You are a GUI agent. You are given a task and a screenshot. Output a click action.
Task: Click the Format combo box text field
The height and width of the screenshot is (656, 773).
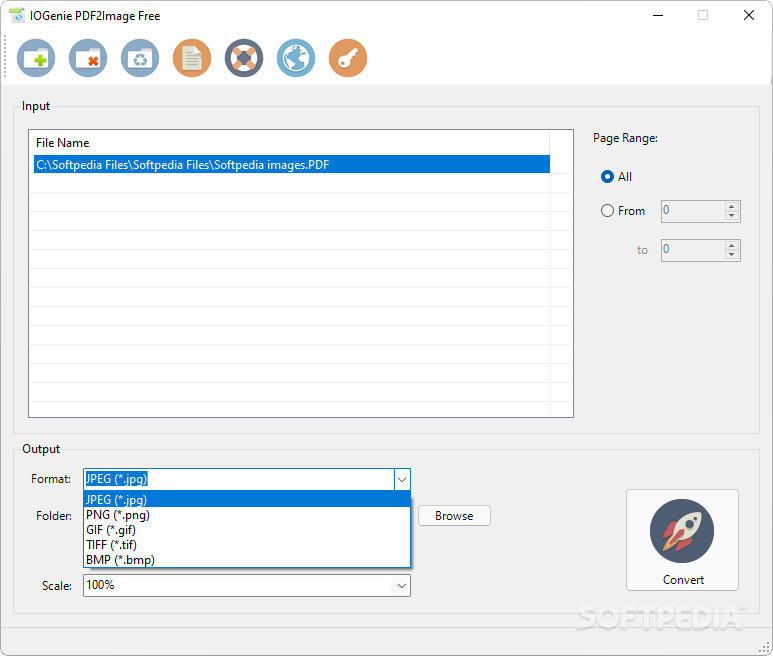(x=239, y=479)
